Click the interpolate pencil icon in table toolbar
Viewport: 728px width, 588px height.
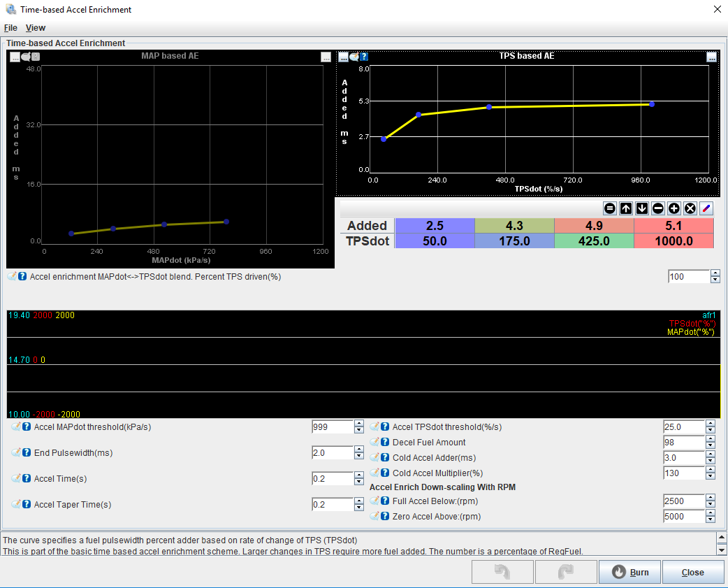[x=706, y=208]
